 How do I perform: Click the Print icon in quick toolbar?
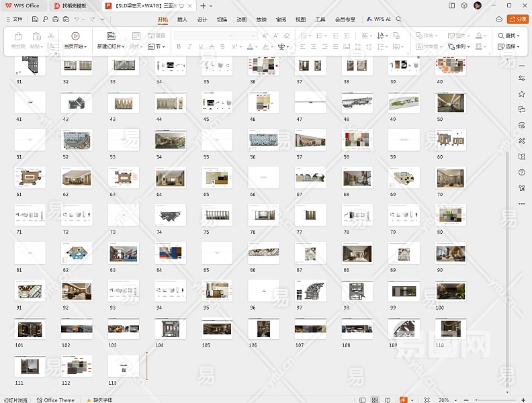(55, 19)
